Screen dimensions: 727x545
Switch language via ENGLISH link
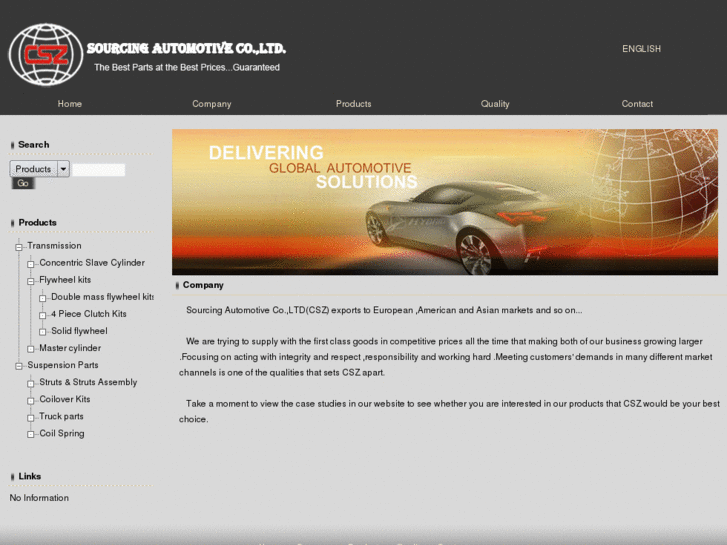pos(641,49)
